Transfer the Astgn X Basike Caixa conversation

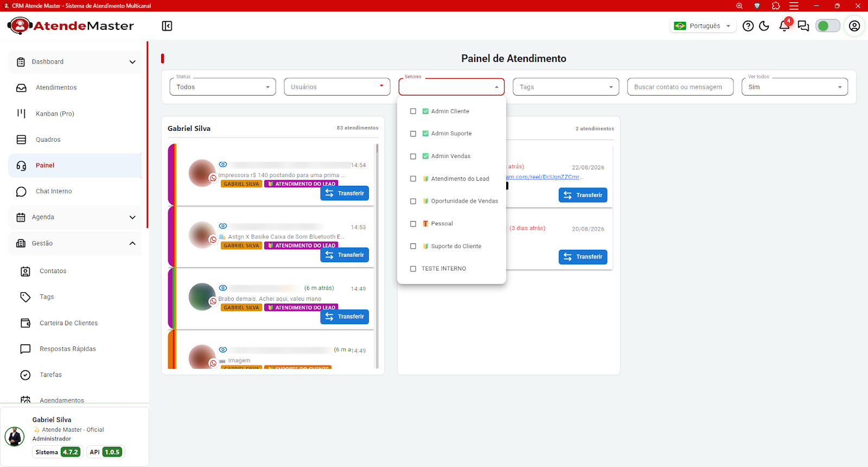tap(344, 255)
